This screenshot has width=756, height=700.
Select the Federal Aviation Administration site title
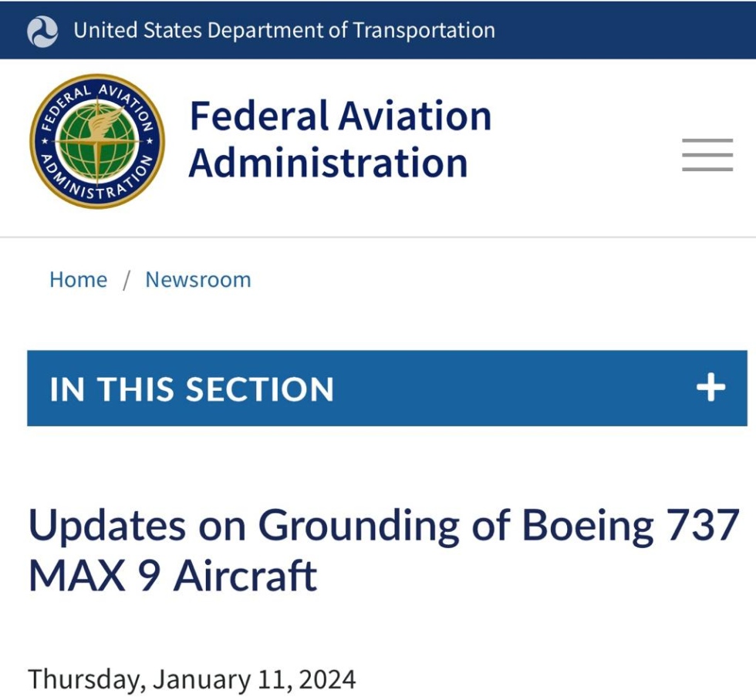(340, 139)
